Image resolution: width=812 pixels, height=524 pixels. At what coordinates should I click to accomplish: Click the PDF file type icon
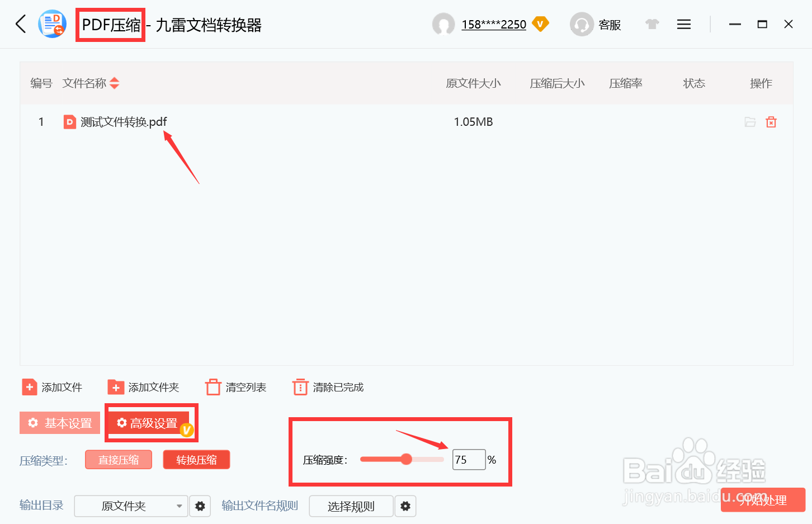(x=70, y=122)
